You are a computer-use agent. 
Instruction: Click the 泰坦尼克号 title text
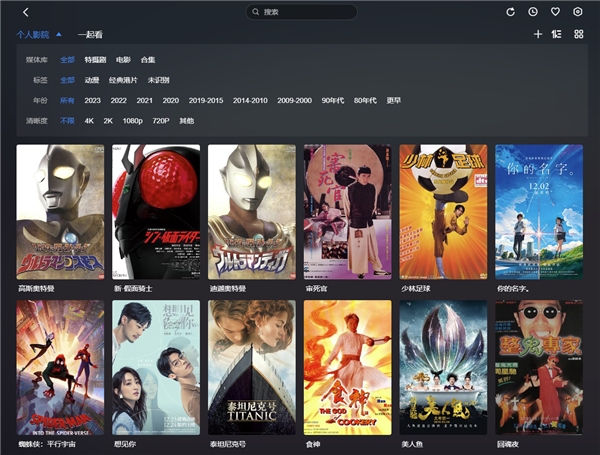click(228, 444)
